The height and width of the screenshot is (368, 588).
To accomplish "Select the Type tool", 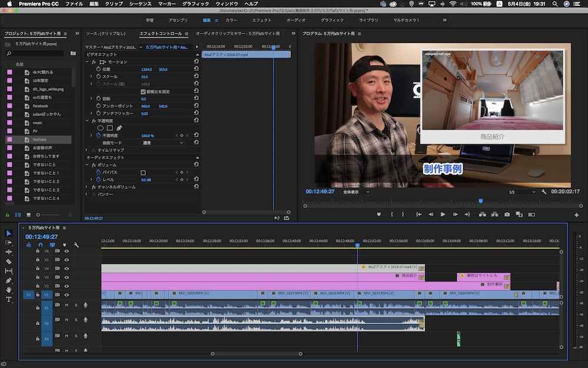I will (x=9, y=299).
